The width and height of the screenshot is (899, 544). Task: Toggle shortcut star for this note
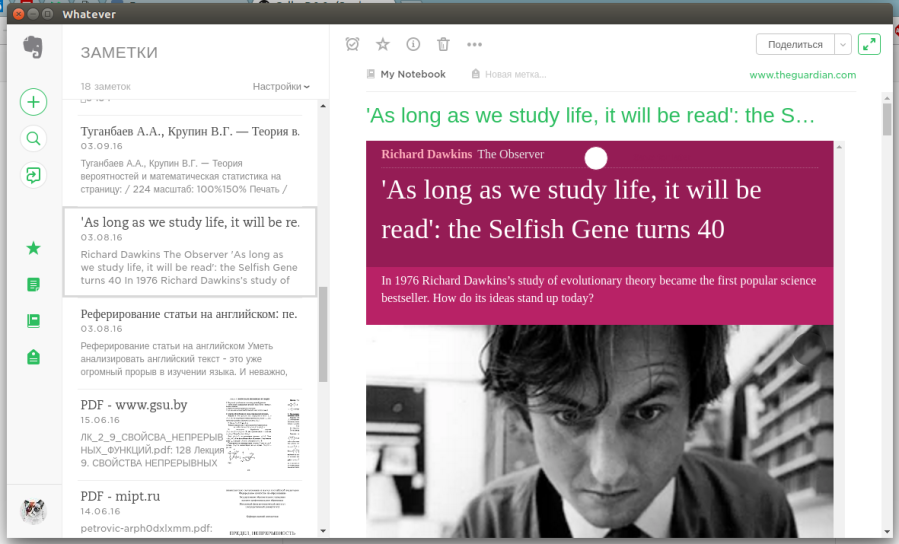[x=382, y=44]
